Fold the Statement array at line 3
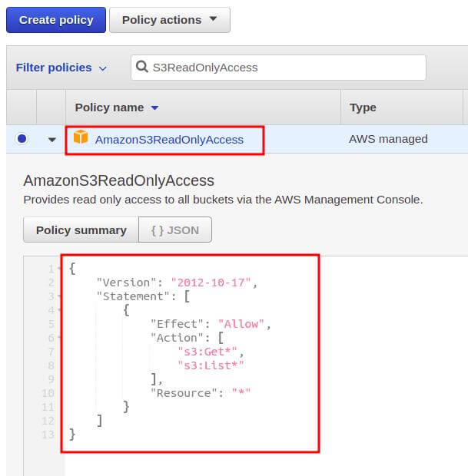Screen dimensions: 468x476 [x=59, y=296]
